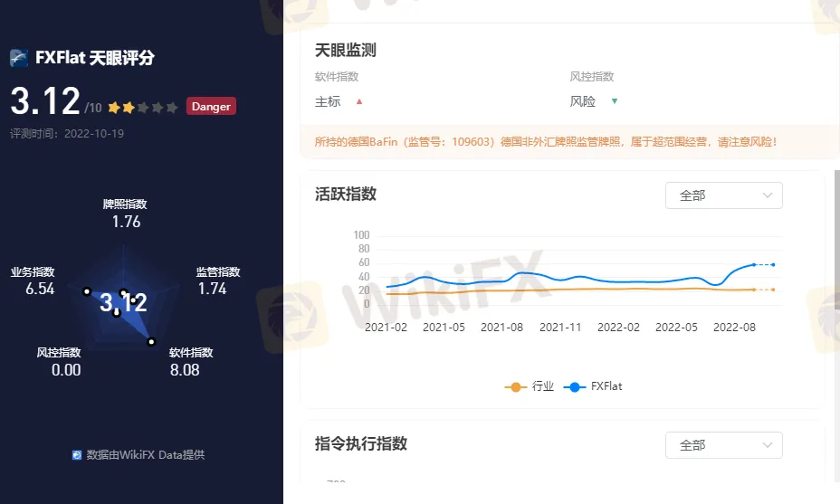Image resolution: width=840 pixels, height=504 pixels.
Task: Click the large 3.12 score
Action: click(x=45, y=100)
